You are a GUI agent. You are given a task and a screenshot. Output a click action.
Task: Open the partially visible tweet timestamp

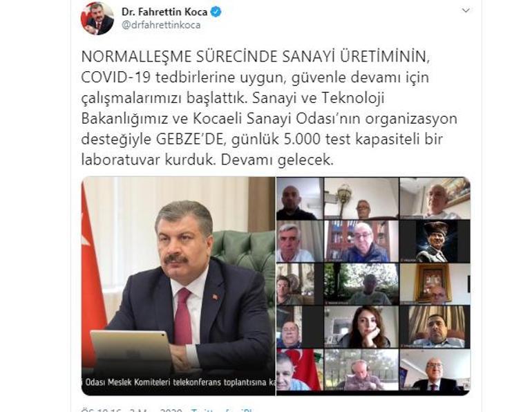[x=133, y=410]
